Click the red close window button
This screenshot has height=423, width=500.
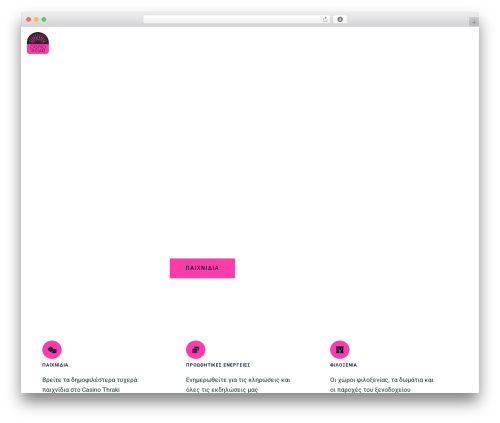pos(29,19)
